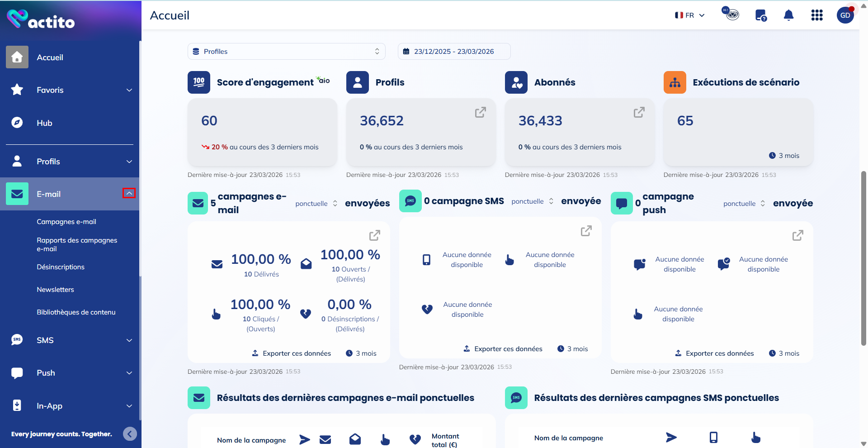Screen dimensions: 868x448
Task: Open Profils card external link icon
Action: coord(480,112)
